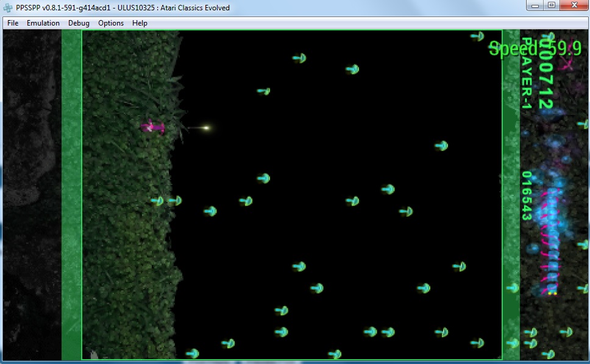The width and height of the screenshot is (590, 364).
Task: Click the PPSSPP icon in the title bar
Action: pos(8,7)
